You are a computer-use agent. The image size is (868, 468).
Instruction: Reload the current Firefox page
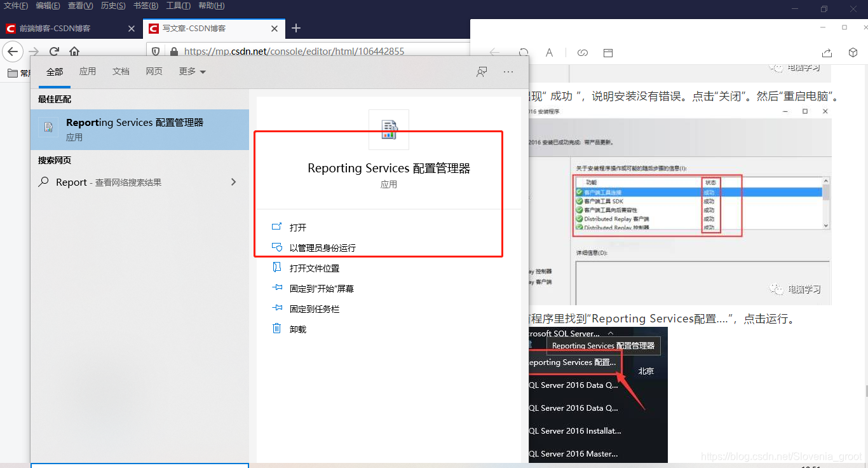pyautogui.click(x=54, y=52)
